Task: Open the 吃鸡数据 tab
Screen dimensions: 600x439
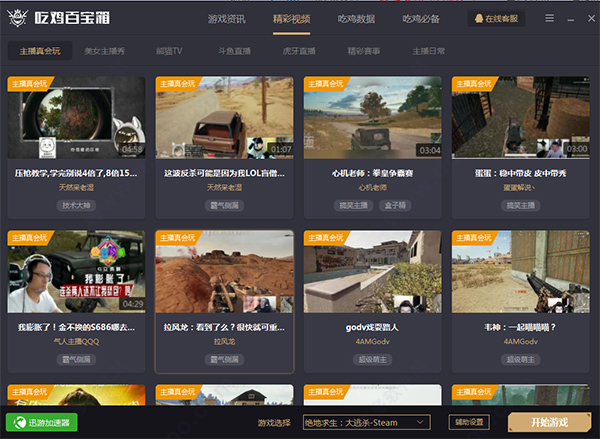Action: click(x=356, y=19)
